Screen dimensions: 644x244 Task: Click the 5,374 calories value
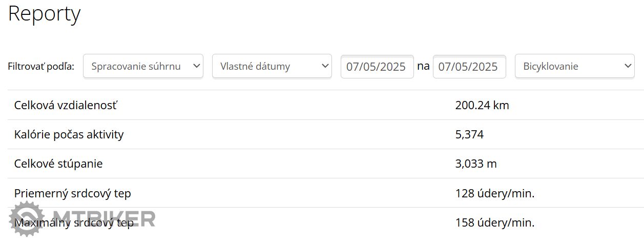[469, 135]
